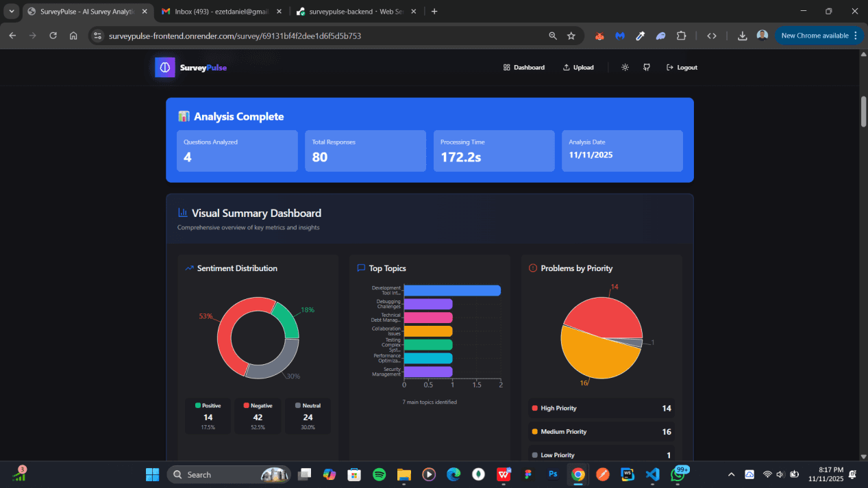Open the color picker eyedropper extension
Viewport: 868px width, 488px height.
pos(641,36)
